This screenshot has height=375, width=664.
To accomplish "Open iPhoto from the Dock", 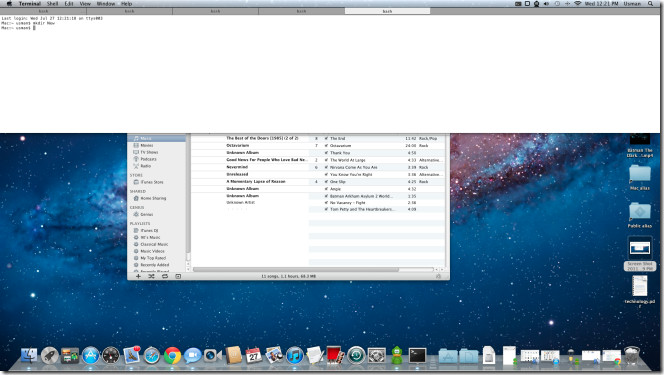I will [x=274, y=355].
